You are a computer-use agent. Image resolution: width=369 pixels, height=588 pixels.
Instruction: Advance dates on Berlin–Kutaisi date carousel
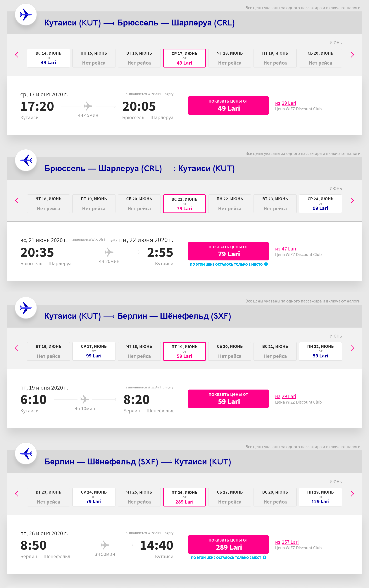coord(352,494)
